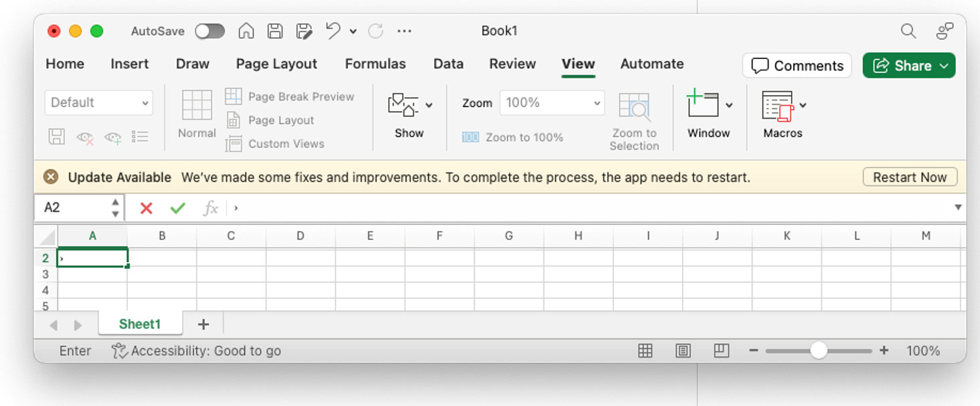Cancel the cell entry with the red X

click(146, 208)
